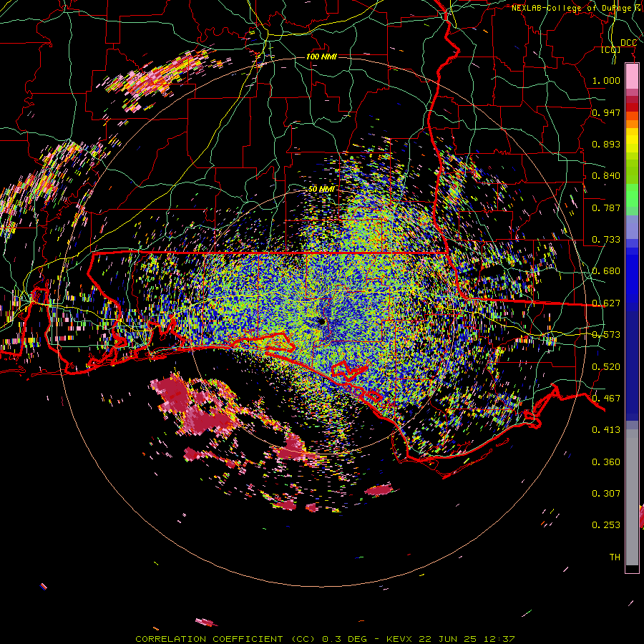Image resolution: width=644 pixels, height=644 pixels.
Task: Select the 0.947 legend value
Action: (x=606, y=112)
